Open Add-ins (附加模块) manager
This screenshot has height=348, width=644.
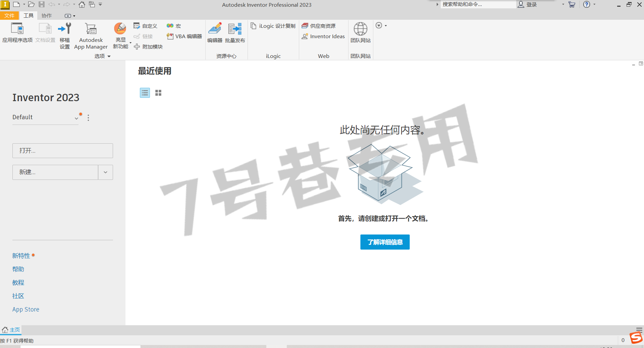coord(148,47)
